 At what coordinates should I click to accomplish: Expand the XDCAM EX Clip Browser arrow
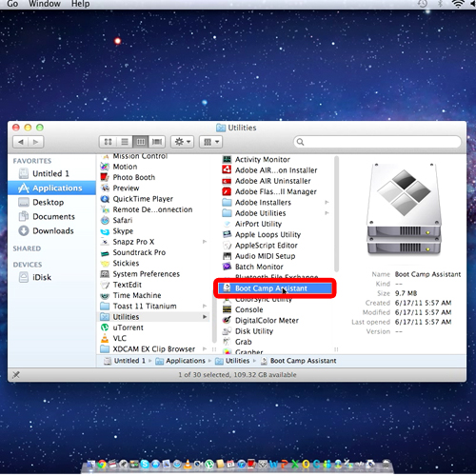pos(205,349)
